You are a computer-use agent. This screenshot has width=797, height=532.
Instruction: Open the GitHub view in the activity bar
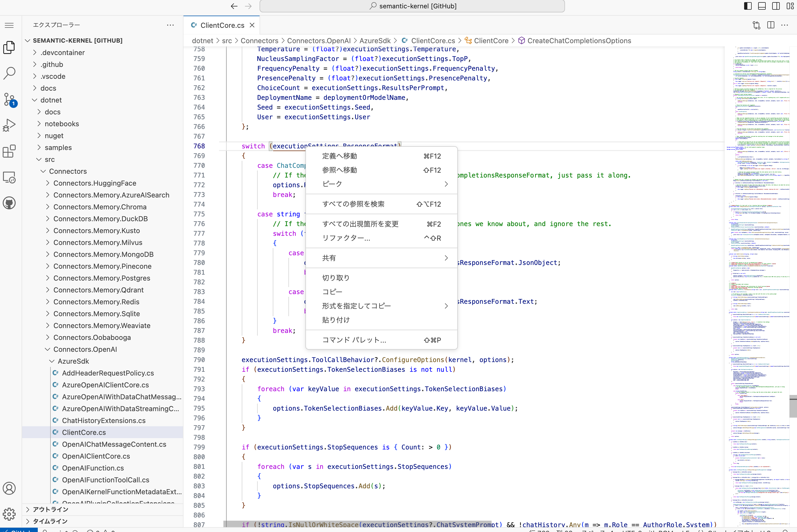pos(9,203)
